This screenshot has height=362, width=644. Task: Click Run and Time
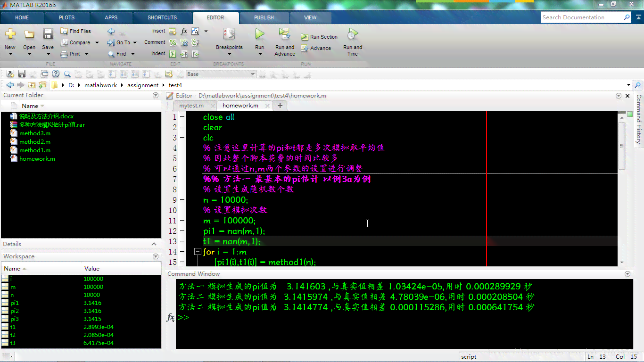(x=353, y=41)
